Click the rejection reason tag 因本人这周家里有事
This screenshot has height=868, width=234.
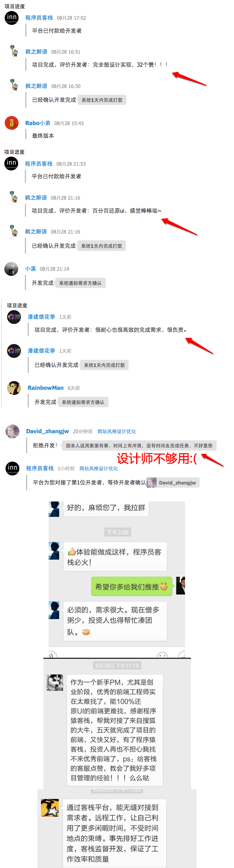[139, 446]
